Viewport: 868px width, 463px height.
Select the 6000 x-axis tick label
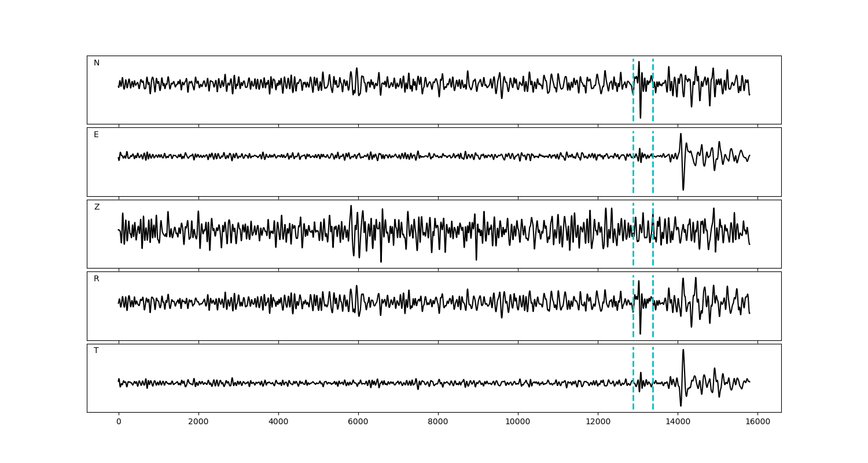358,422
